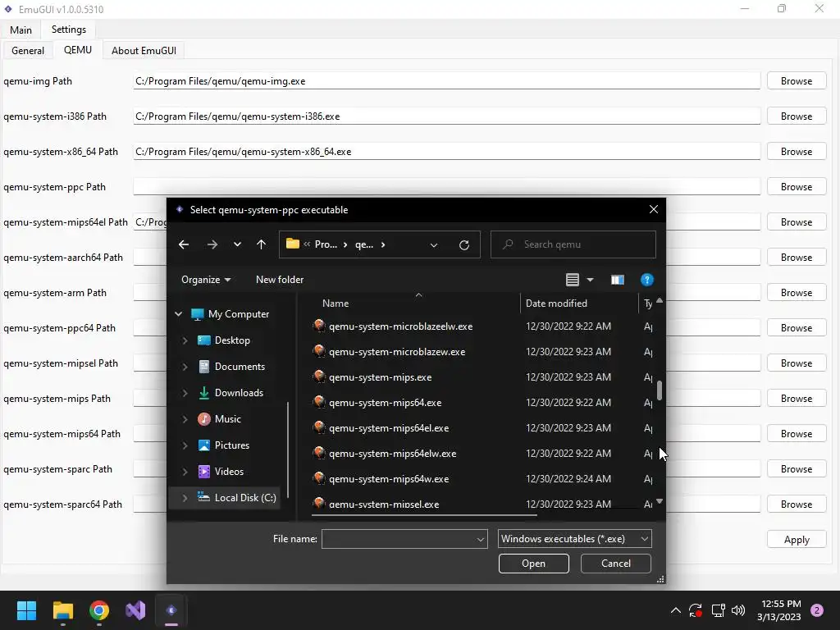Cancel the file dialog
This screenshot has width=840, height=630.
pyautogui.click(x=615, y=564)
